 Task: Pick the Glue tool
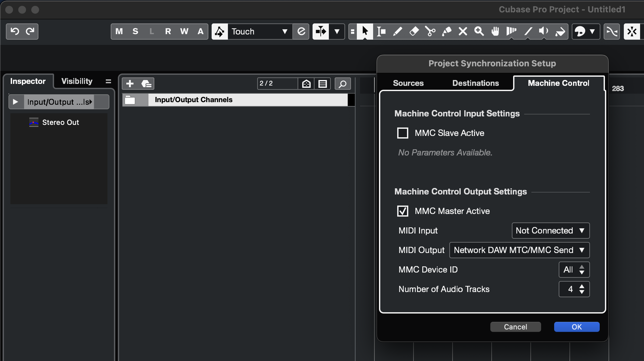click(x=446, y=32)
